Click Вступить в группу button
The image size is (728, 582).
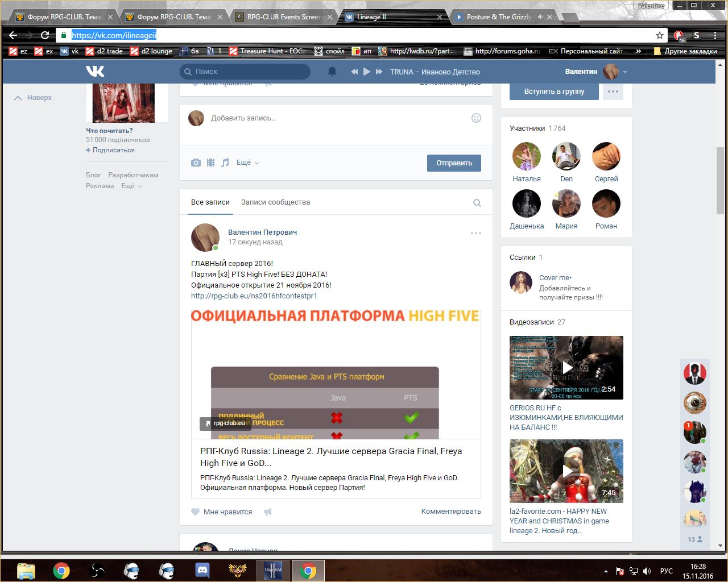[554, 91]
